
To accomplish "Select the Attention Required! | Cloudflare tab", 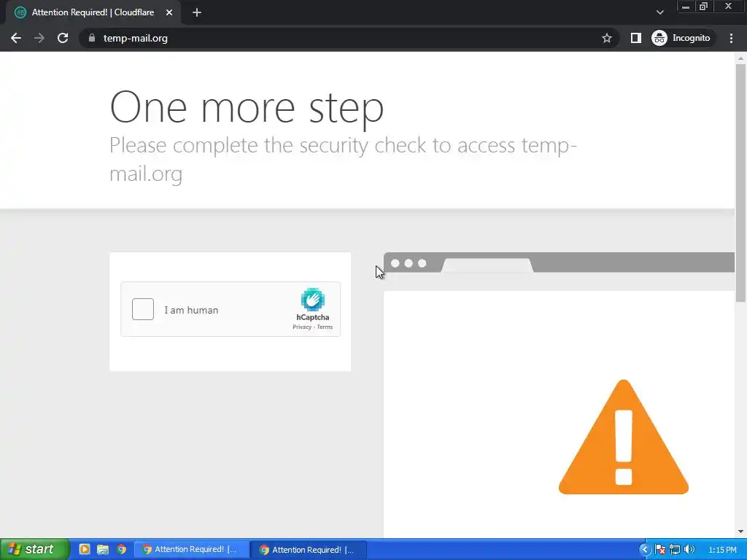I will point(93,12).
